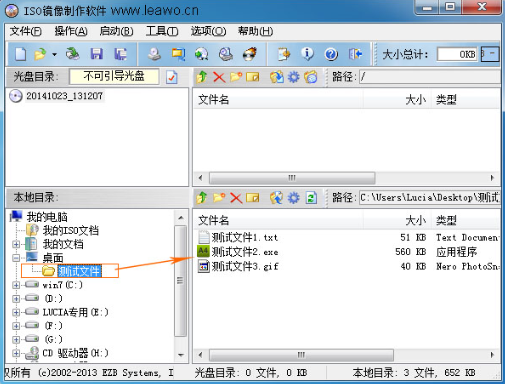Click the local path field C:\Users\Lucia
The width and height of the screenshot is (505, 384).
(430, 198)
